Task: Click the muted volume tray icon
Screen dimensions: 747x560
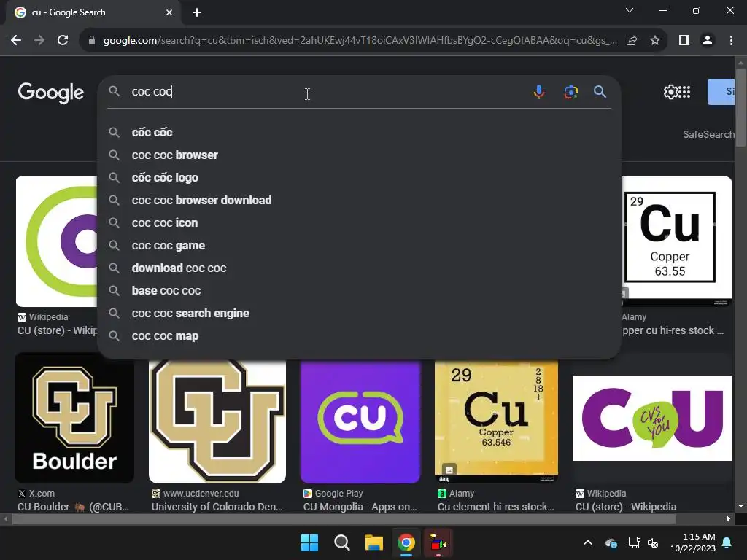Action: (653, 542)
